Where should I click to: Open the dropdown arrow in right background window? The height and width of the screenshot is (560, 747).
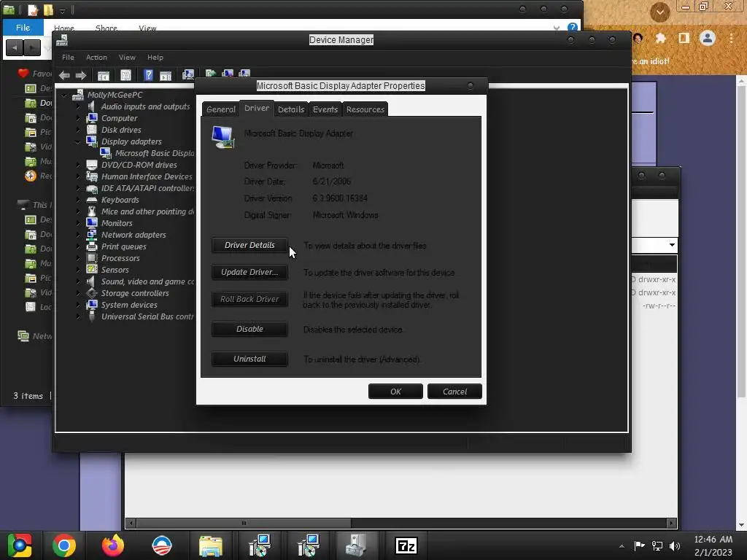[x=672, y=245]
